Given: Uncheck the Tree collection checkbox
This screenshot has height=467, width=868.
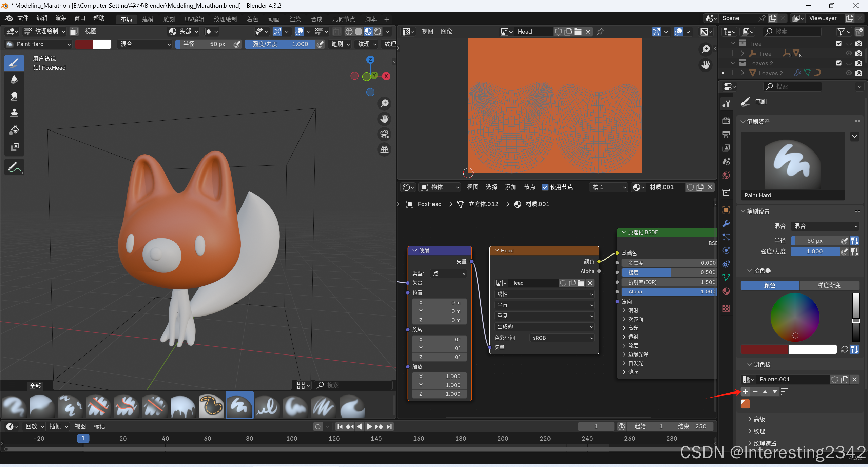Looking at the screenshot, I should tap(838, 43).
